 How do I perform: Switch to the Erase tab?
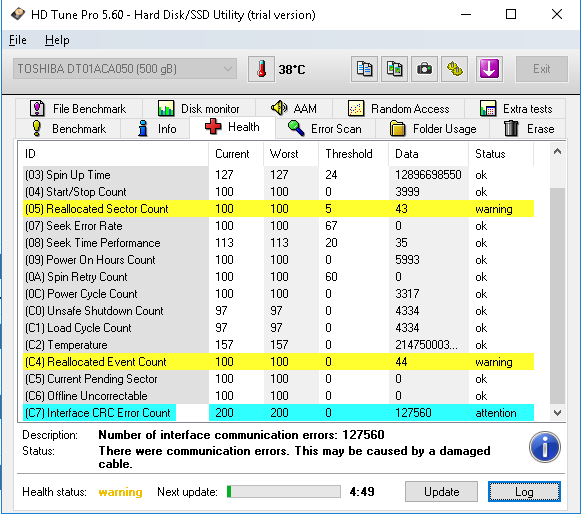[528, 129]
